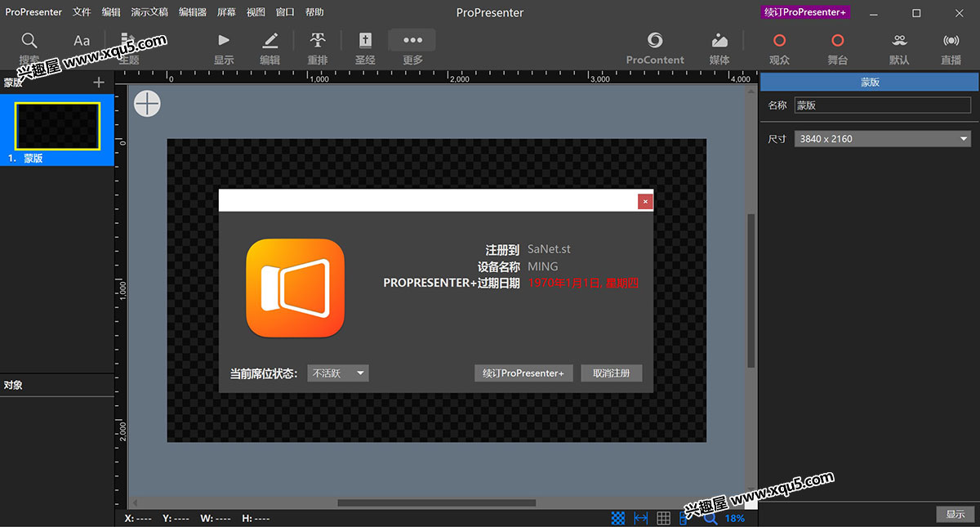Image resolution: width=980 pixels, height=527 pixels.
Task: Click the zoom magnifier icon in status bar
Action: [x=710, y=518]
